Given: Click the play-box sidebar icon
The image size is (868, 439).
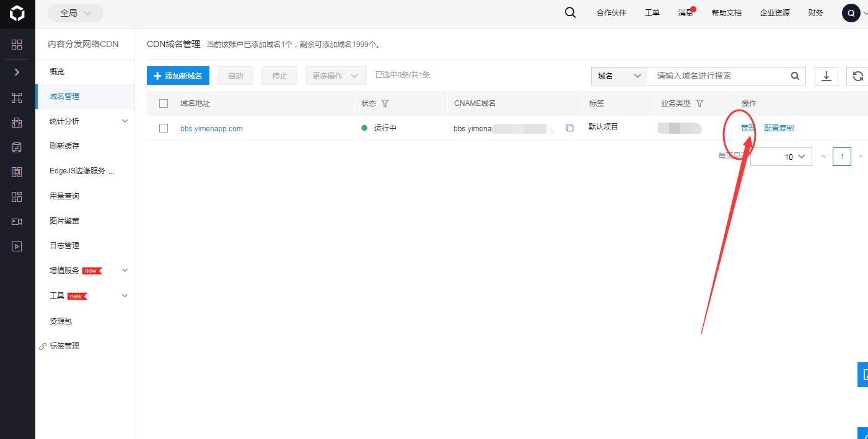Looking at the screenshot, I should [17, 246].
